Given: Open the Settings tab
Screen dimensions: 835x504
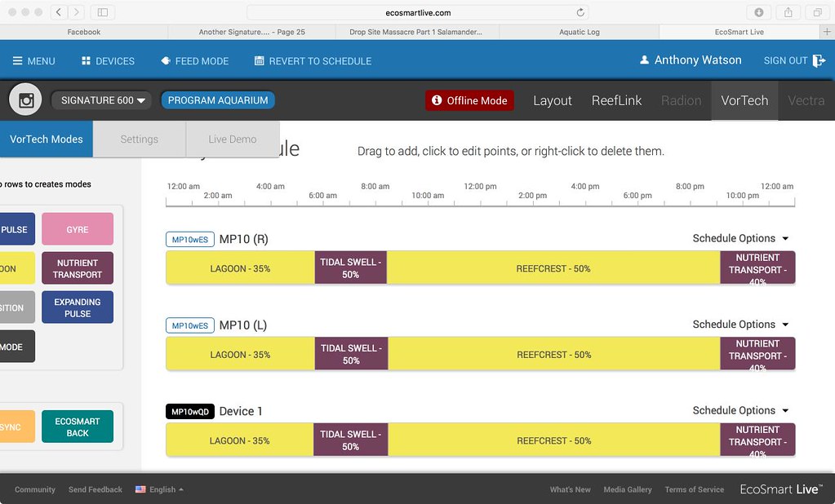Looking at the screenshot, I should (x=139, y=139).
